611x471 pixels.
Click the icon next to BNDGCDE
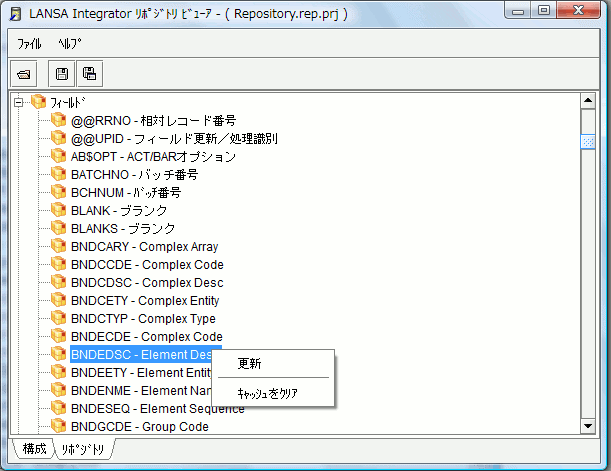pyautogui.click(x=58, y=426)
